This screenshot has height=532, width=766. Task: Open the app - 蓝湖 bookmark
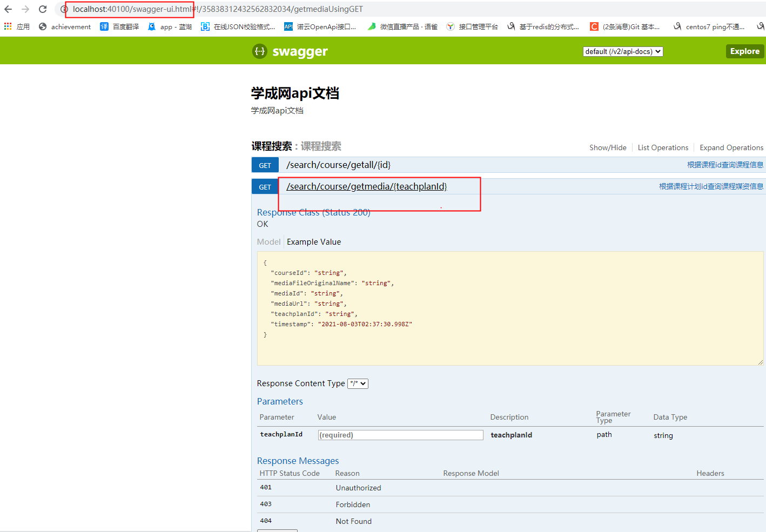point(170,26)
